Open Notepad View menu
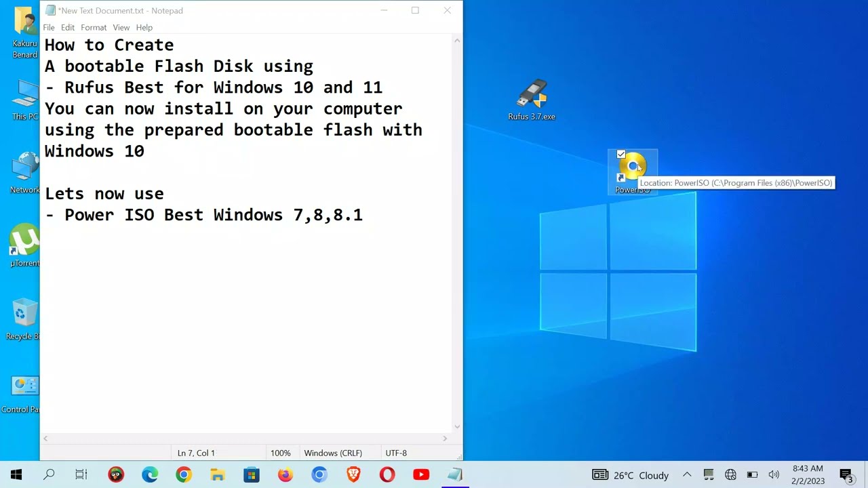868x488 pixels. [121, 27]
